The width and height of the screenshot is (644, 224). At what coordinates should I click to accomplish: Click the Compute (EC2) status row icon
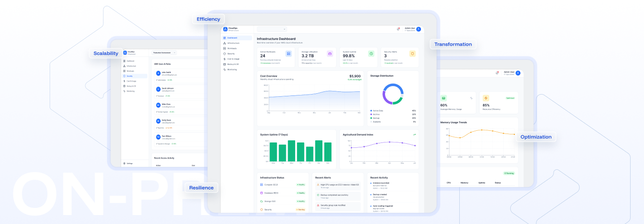(x=262, y=185)
